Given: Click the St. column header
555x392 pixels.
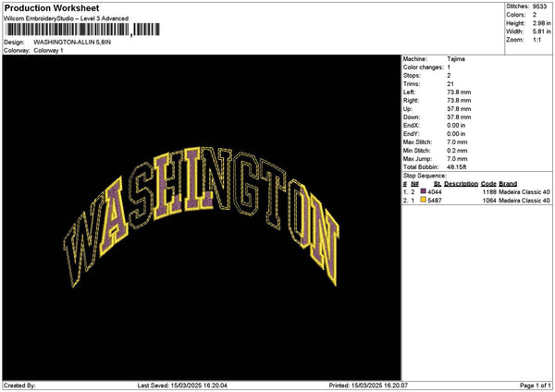Looking at the screenshot, I should (438, 184).
